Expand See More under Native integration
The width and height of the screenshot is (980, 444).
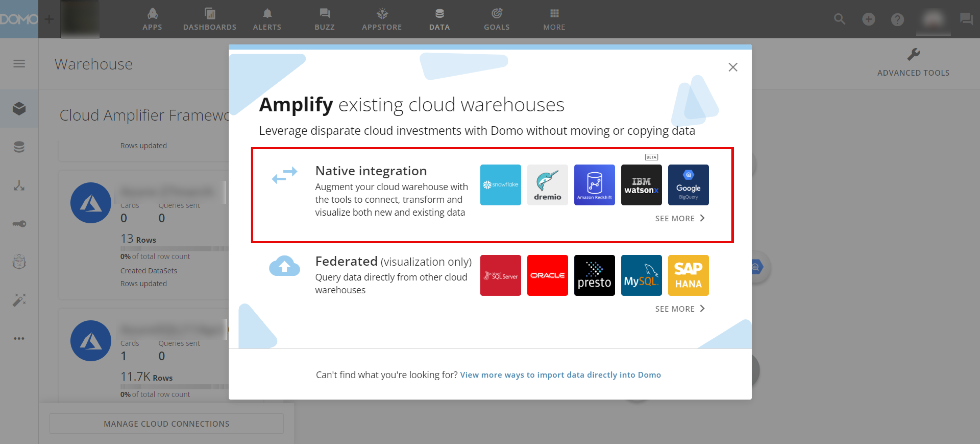coord(679,218)
